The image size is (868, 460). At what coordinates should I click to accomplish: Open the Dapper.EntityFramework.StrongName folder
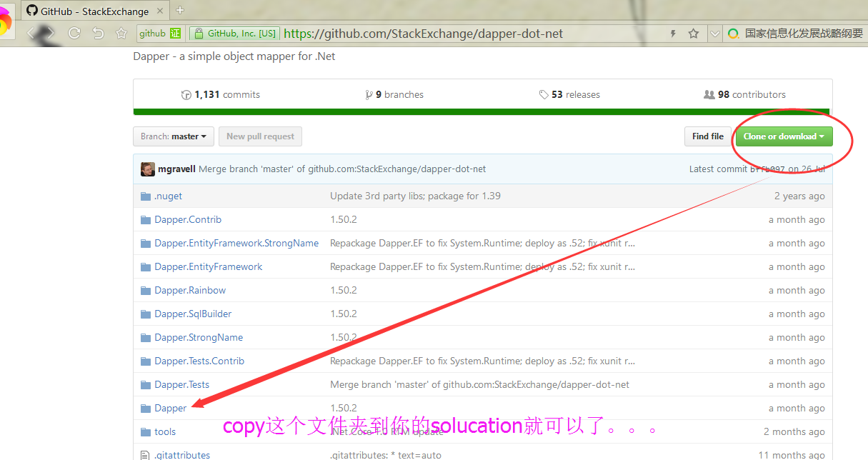click(x=236, y=243)
